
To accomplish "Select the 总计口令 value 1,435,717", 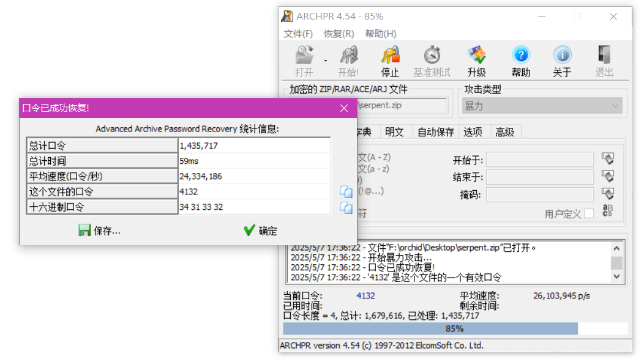I will click(254, 146).
